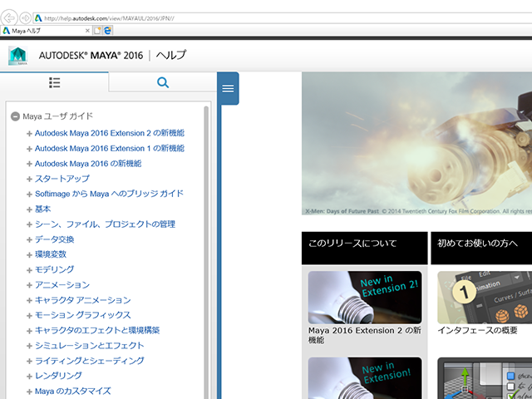
Task: Expand Autodesk Maya 2016 Extension 1 の新機能 node
Action: click(x=29, y=149)
